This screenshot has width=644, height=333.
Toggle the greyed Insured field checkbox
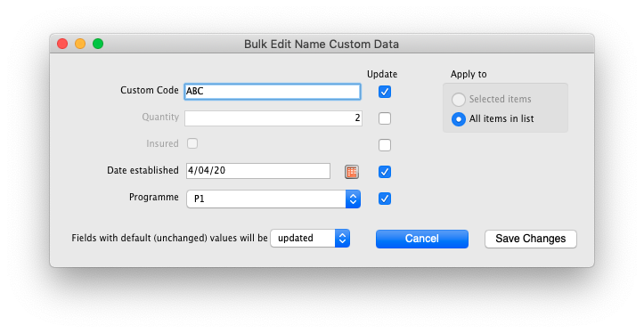point(192,143)
